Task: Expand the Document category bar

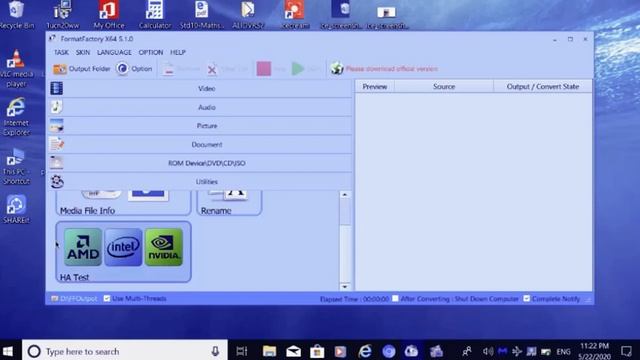Action: 200,144
